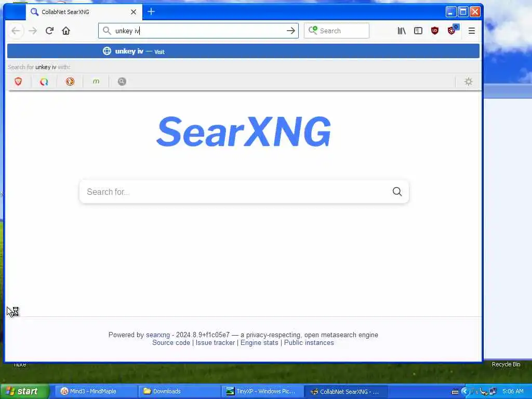The height and width of the screenshot is (399, 532).
Task: Open the Engine stats link
Action: tap(259, 343)
